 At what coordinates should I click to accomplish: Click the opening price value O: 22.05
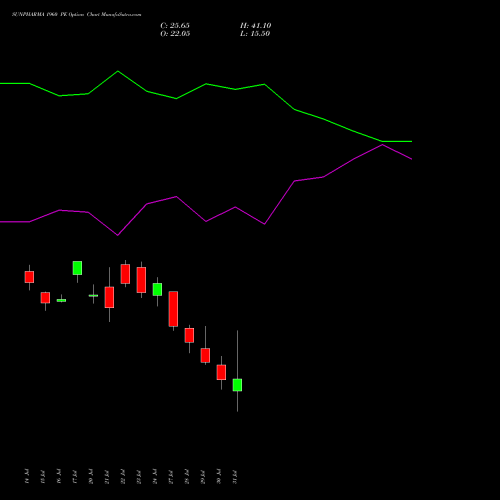pyautogui.click(x=175, y=34)
